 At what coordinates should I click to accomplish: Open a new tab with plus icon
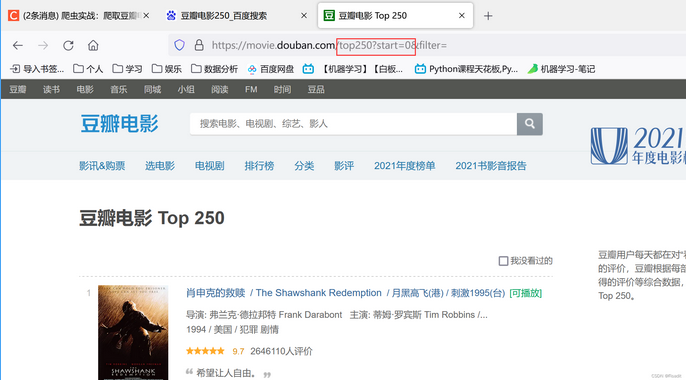click(x=488, y=16)
